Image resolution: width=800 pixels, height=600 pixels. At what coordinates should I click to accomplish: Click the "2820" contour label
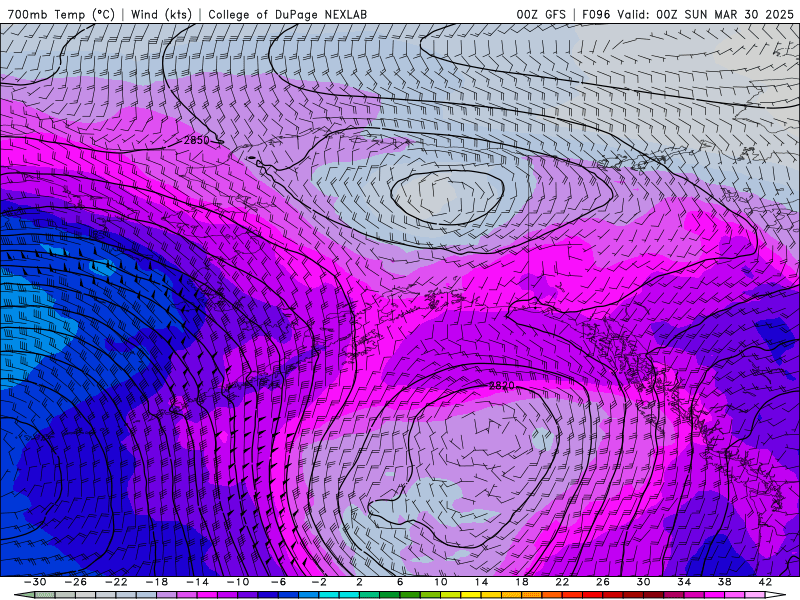pyautogui.click(x=502, y=386)
